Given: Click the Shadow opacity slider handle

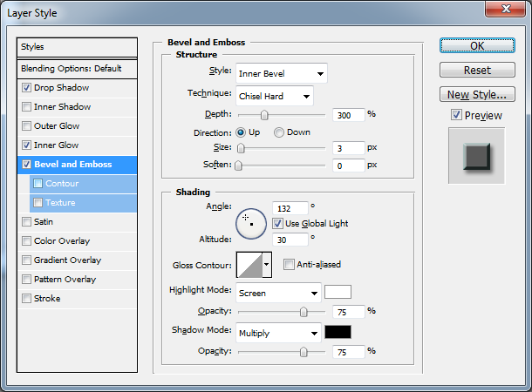Looking at the screenshot, I should coord(304,352).
